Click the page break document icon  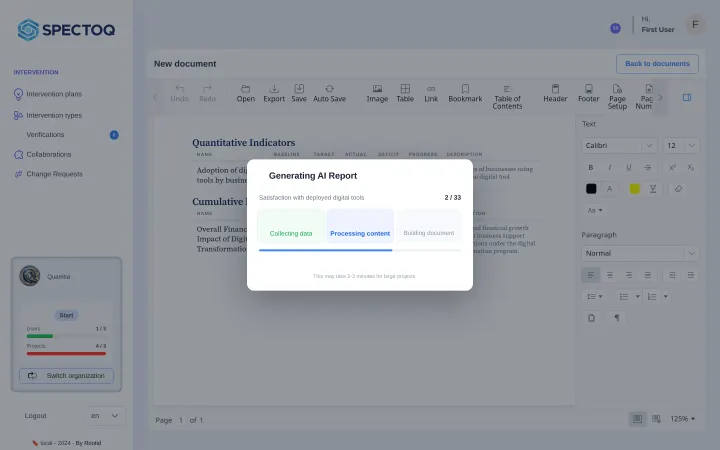click(591, 318)
